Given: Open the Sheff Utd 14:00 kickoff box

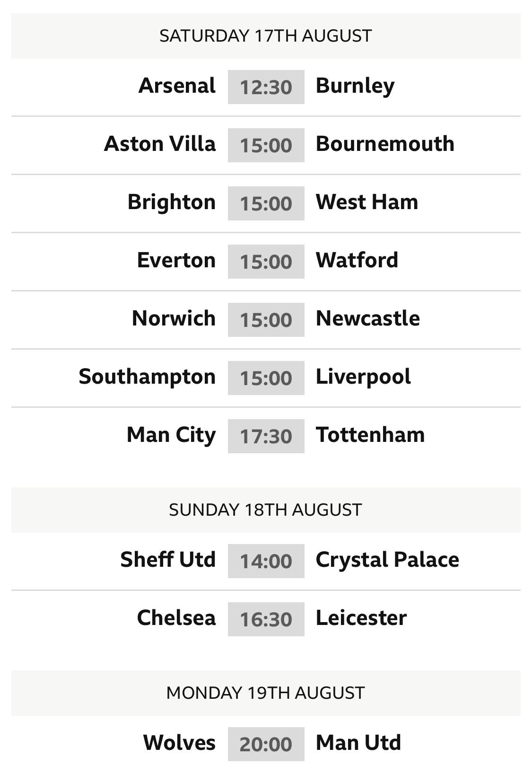Looking at the screenshot, I should pyautogui.click(x=266, y=561).
